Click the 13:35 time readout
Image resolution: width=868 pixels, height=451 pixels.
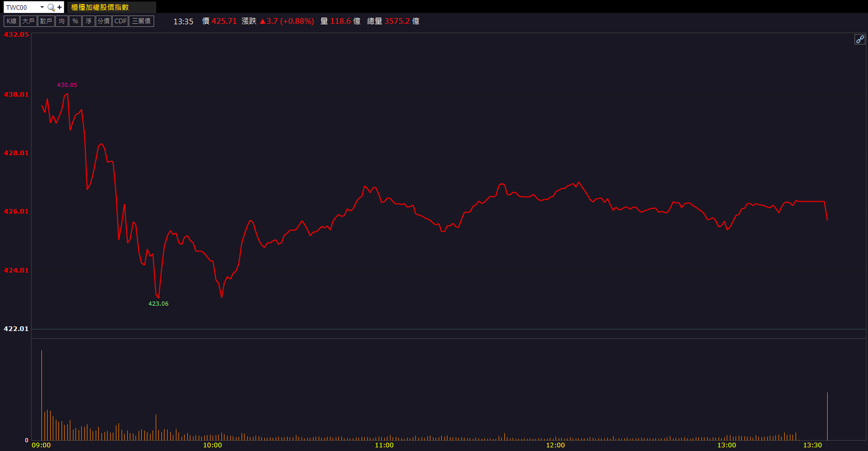[x=183, y=21]
